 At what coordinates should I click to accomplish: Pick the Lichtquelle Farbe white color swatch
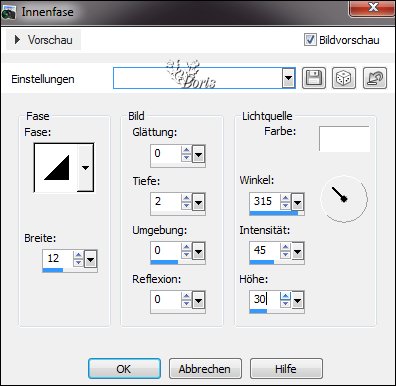coord(344,139)
